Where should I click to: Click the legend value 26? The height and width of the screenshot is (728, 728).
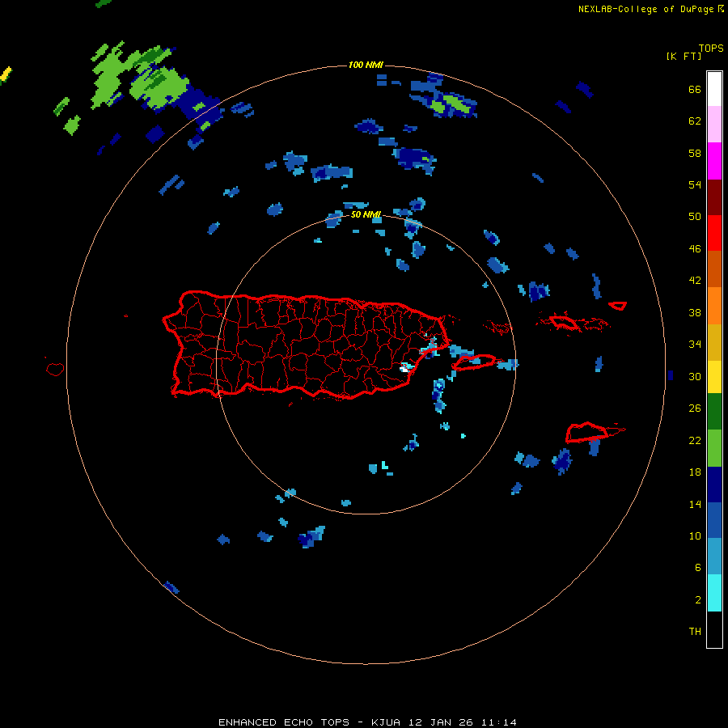695,408
